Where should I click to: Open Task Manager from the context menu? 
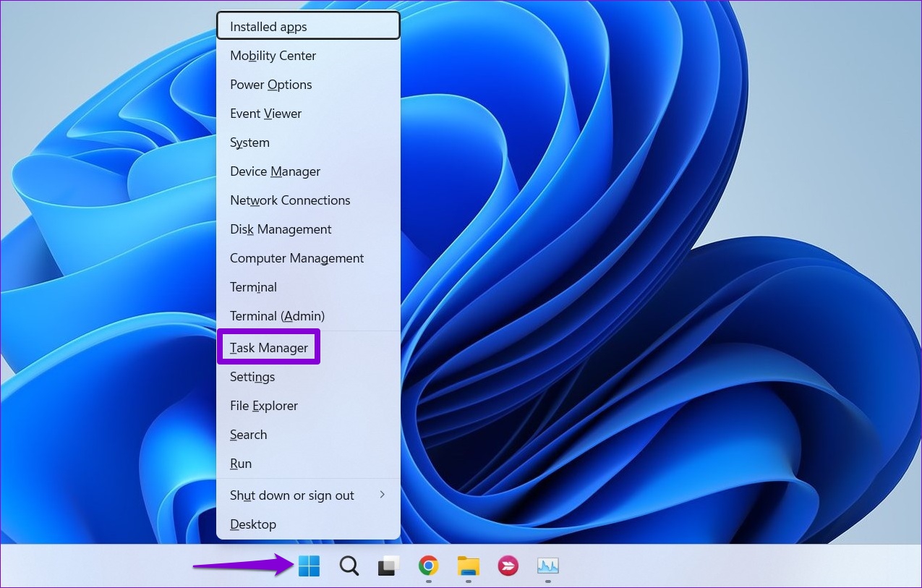pyautogui.click(x=268, y=347)
